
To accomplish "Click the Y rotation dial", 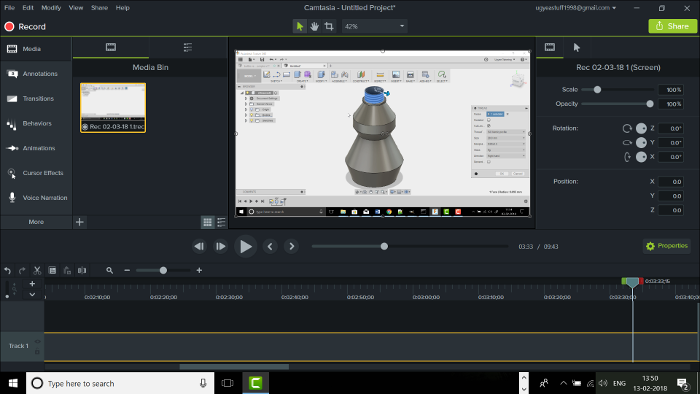I will (x=641, y=143).
